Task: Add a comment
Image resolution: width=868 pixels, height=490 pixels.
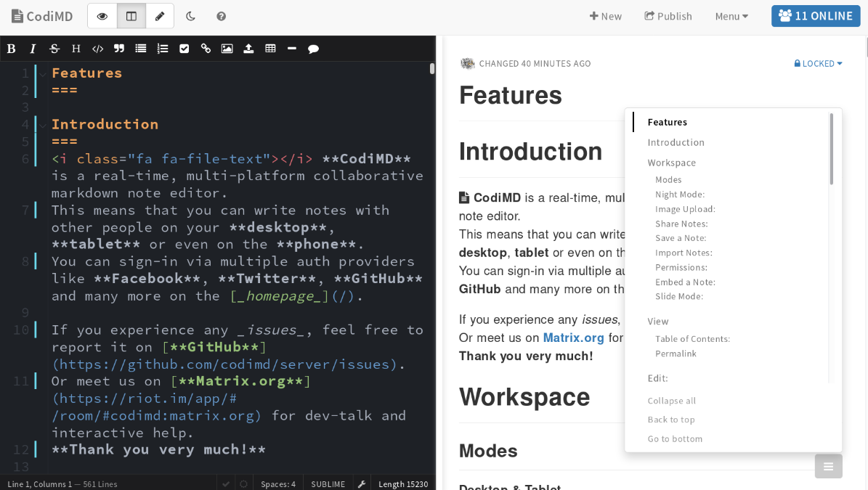Action: click(312, 49)
